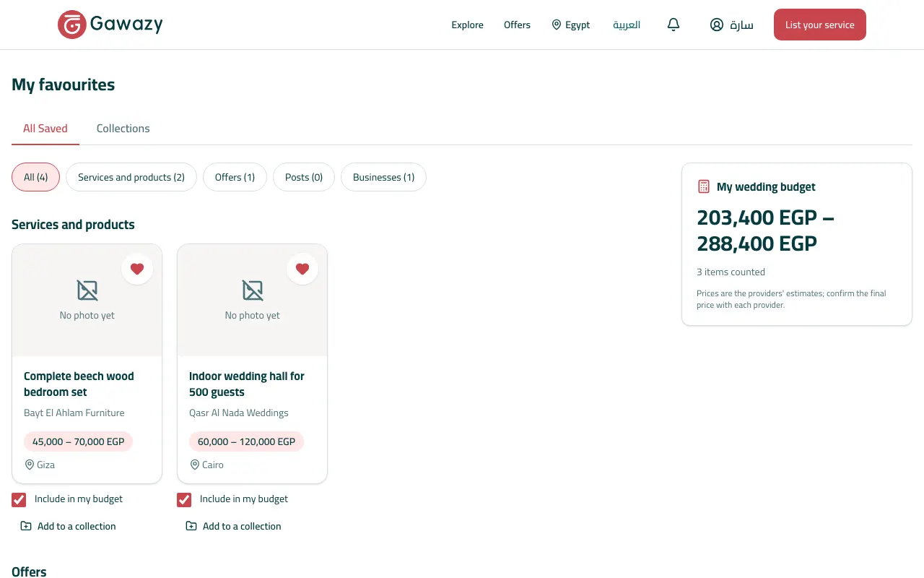Open Offers in the top navigation
924x578 pixels.
[517, 25]
